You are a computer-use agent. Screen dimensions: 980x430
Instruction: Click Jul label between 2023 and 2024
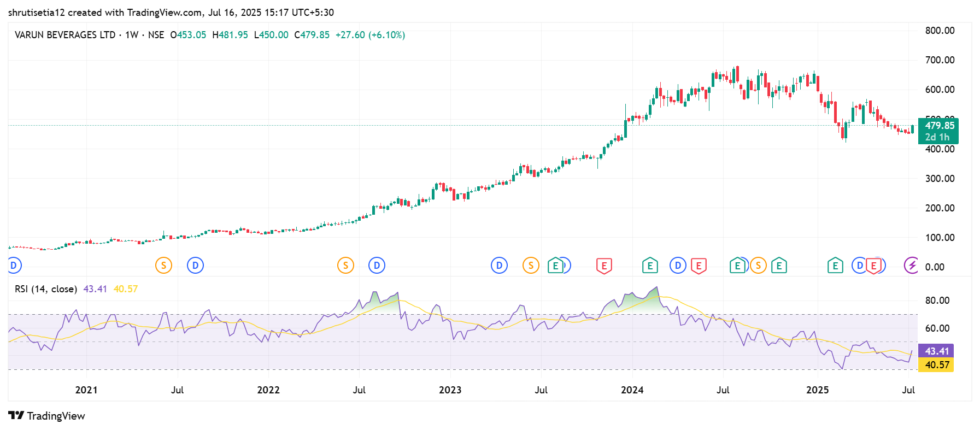pyautogui.click(x=541, y=390)
